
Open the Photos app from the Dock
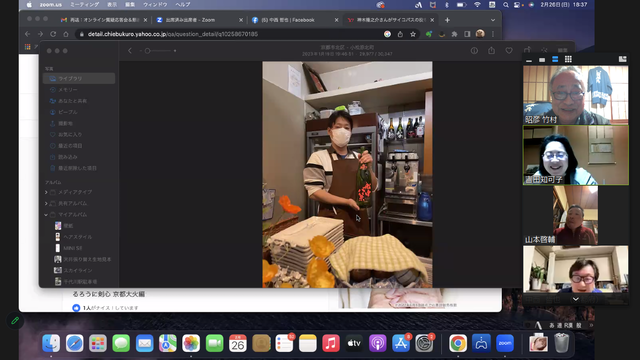[x=191, y=343]
